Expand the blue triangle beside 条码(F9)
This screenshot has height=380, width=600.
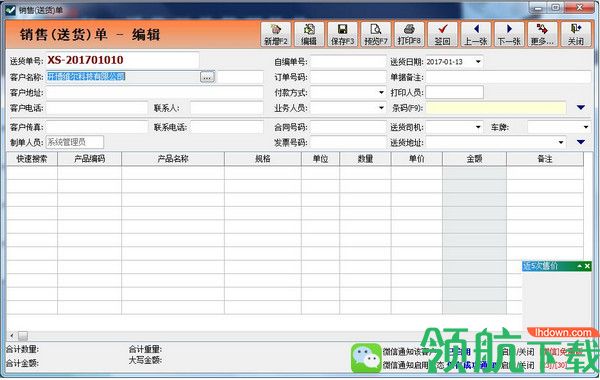581,108
